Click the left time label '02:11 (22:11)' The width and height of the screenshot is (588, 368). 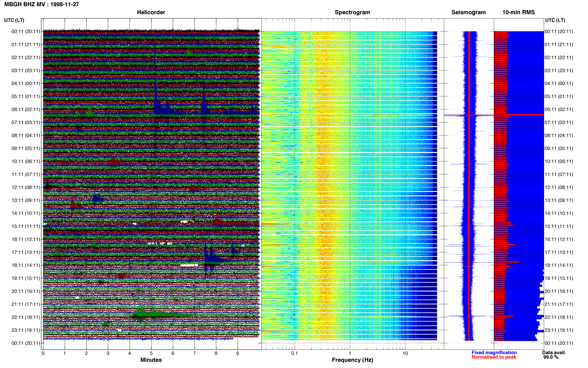pos(26,57)
